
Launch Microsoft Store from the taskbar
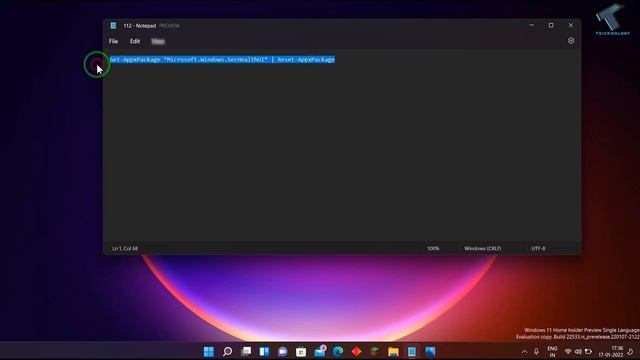301,351
